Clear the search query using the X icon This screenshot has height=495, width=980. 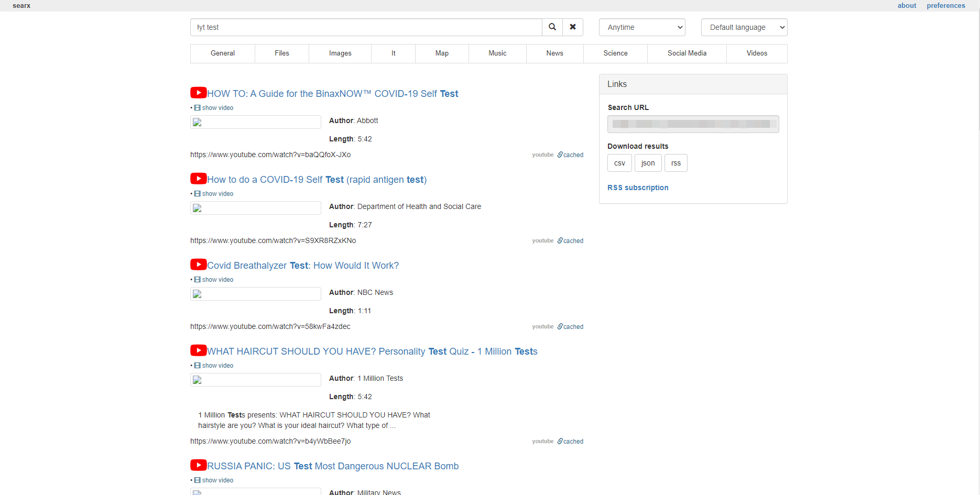tap(572, 27)
